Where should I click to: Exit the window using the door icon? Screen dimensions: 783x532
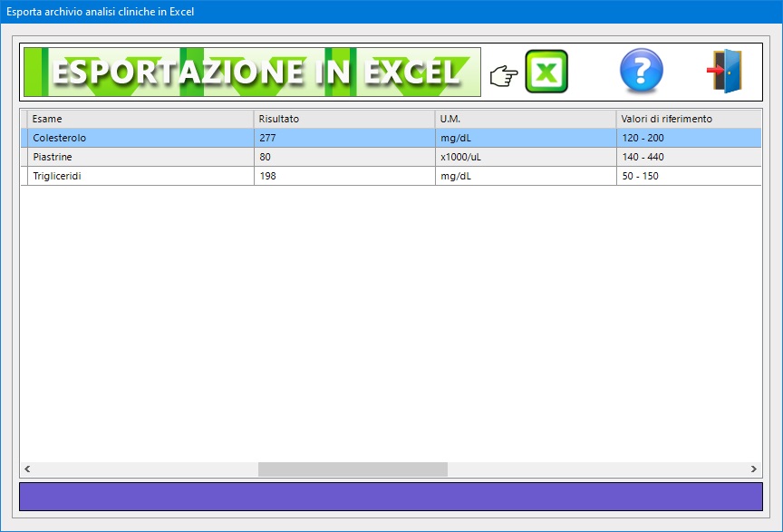pyautogui.click(x=725, y=72)
